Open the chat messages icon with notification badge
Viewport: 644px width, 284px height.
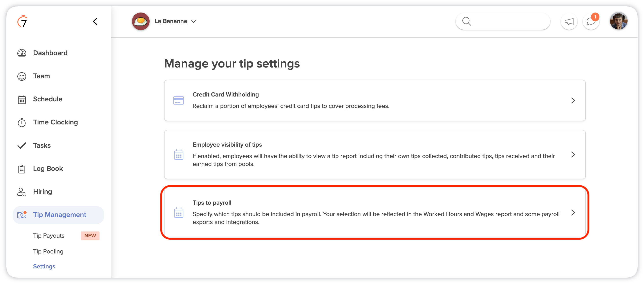coord(591,22)
